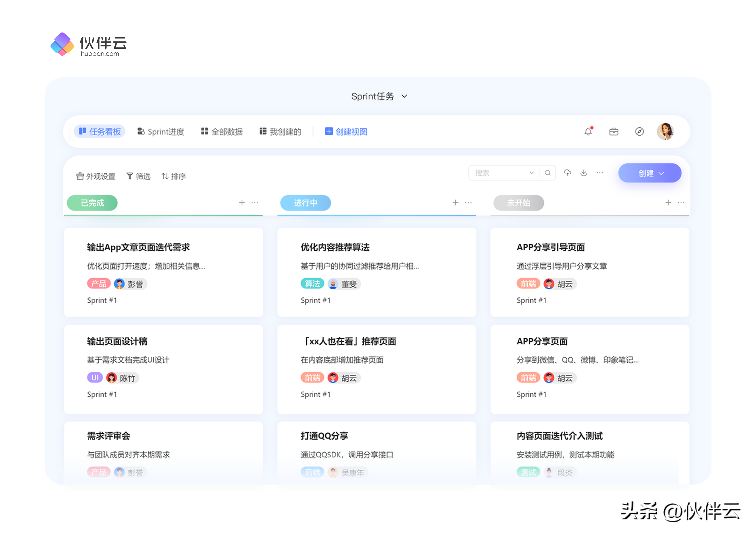This screenshot has height=536, width=756.
Task: Open 筛选 filter settings
Action: 138,176
